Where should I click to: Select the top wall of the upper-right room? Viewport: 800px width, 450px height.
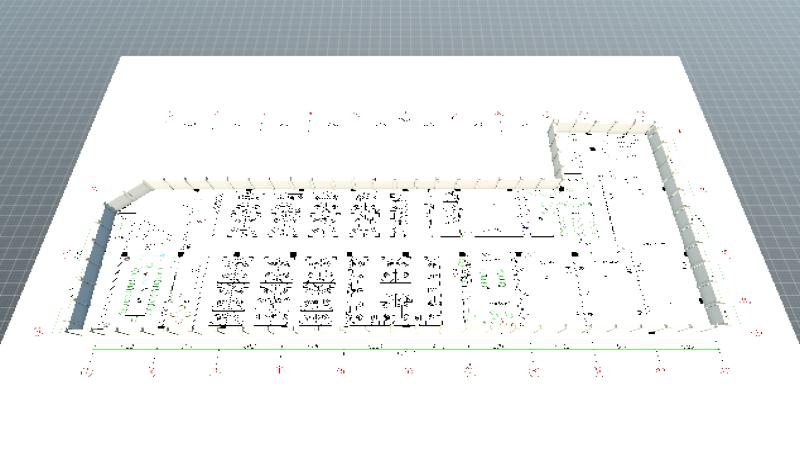coord(600,126)
